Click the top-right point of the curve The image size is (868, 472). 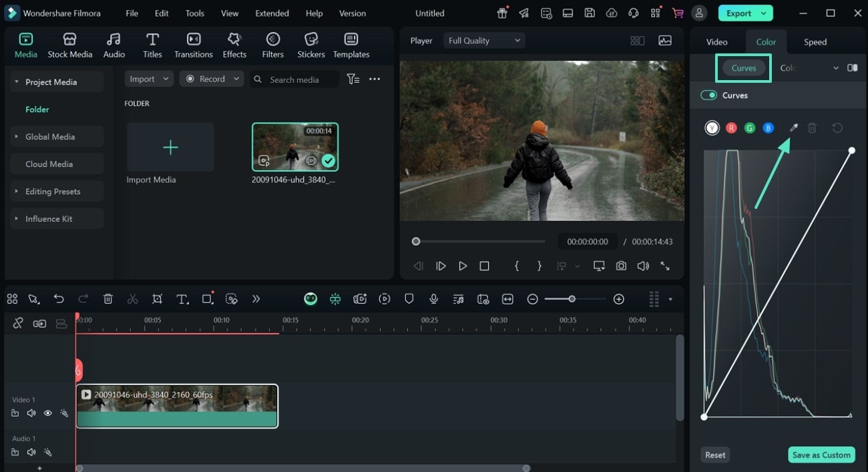[x=852, y=151]
